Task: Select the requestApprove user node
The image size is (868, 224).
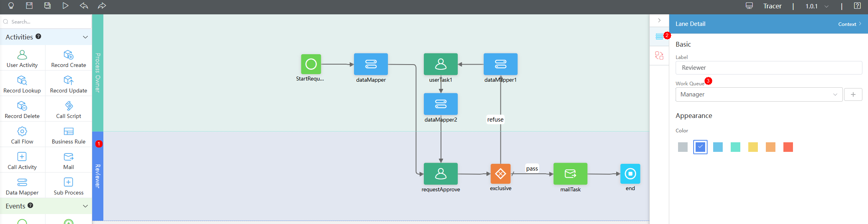Action: 441,173
